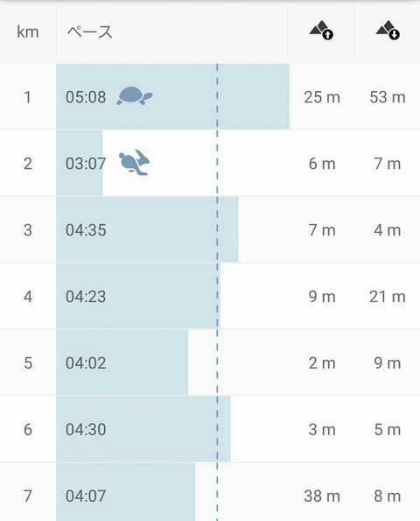This screenshot has width=420, height=521.
Task: Select the km column header
Action: tap(28, 32)
